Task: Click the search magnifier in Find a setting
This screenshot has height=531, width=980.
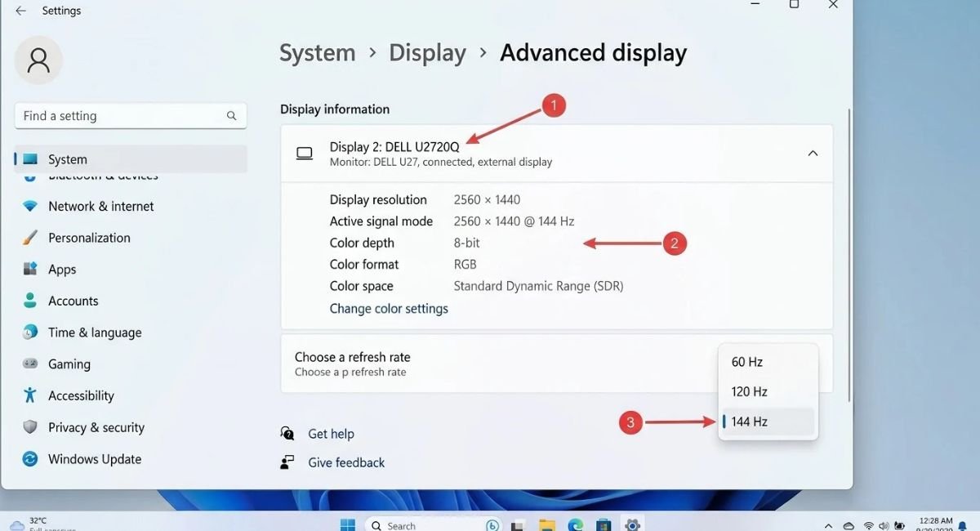Action: coord(232,116)
